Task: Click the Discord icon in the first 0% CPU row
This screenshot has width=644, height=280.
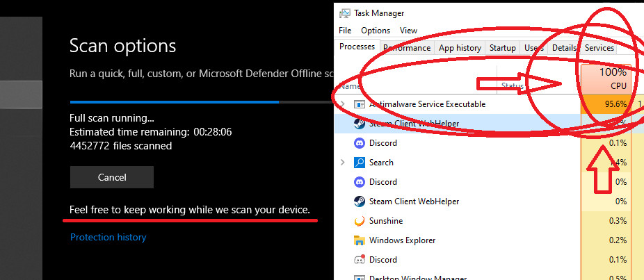Action: pyautogui.click(x=360, y=182)
